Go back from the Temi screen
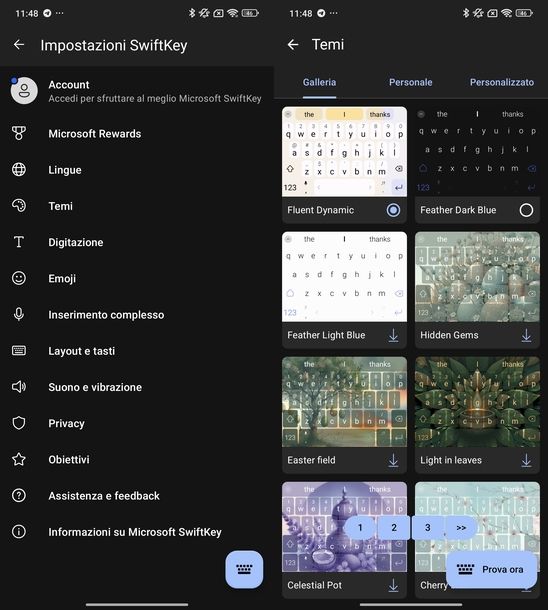 pyautogui.click(x=293, y=44)
